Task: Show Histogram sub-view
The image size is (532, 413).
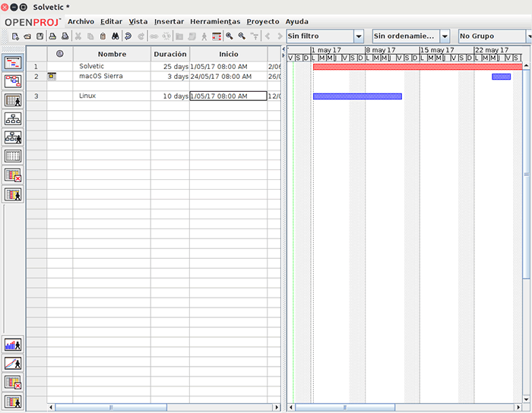Action: click(x=13, y=345)
